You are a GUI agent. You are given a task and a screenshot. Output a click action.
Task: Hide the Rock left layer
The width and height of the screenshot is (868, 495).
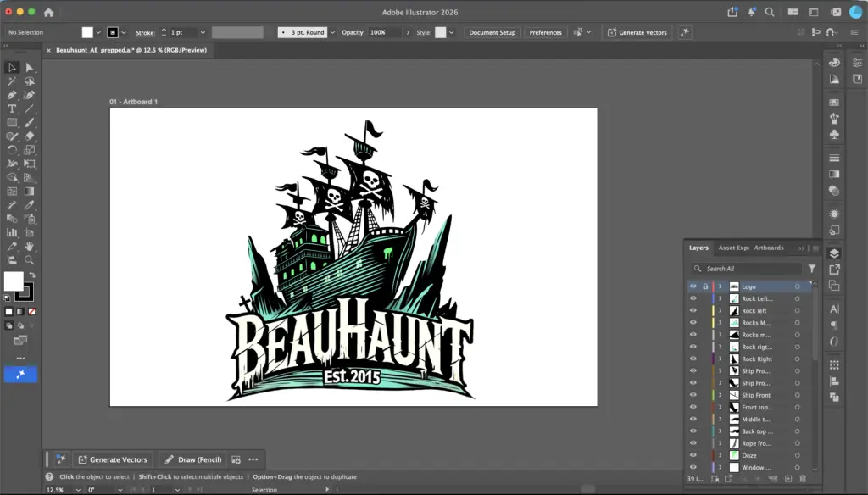tap(693, 310)
